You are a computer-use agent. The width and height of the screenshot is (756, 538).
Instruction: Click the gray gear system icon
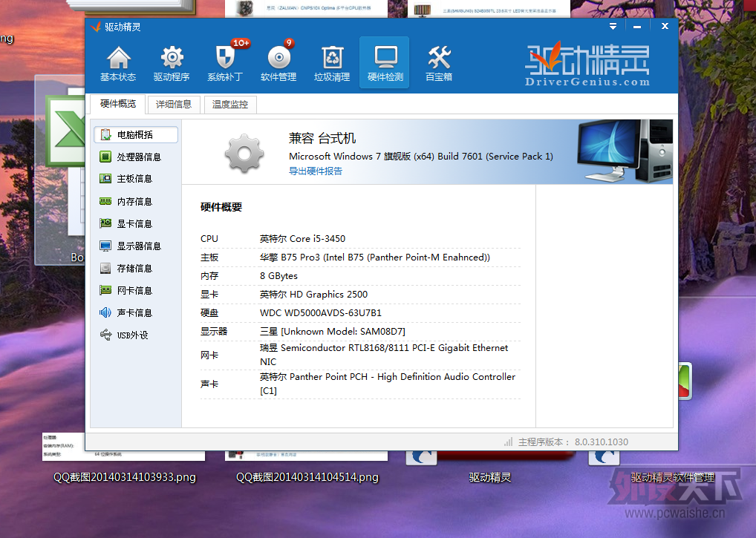tap(244, 154)
